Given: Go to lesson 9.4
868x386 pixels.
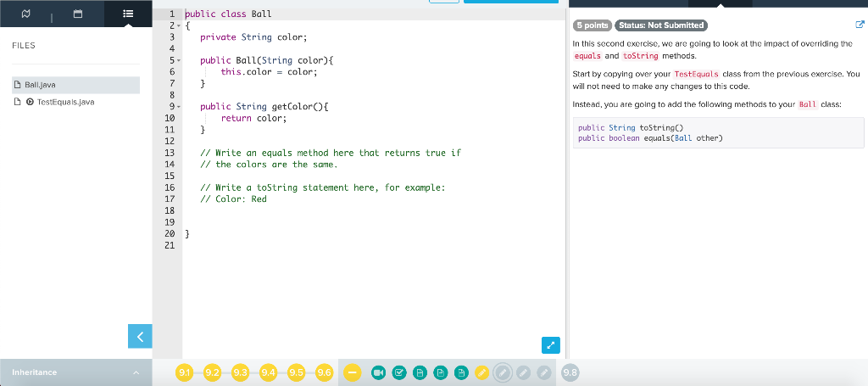Looking at the screenshot, I should click(x=269, y=372).
